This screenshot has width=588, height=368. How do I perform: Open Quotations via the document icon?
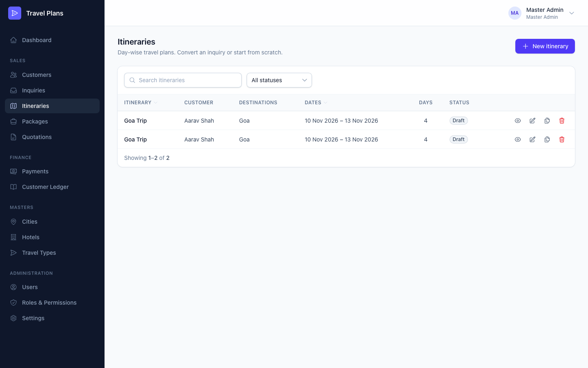[x=13, y=137]
